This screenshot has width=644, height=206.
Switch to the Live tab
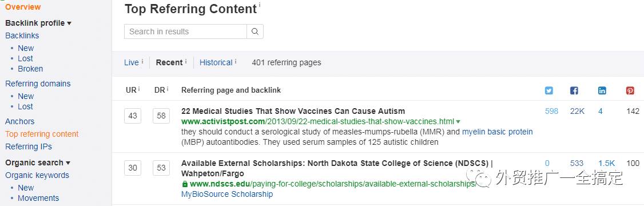tap(132, 62)
